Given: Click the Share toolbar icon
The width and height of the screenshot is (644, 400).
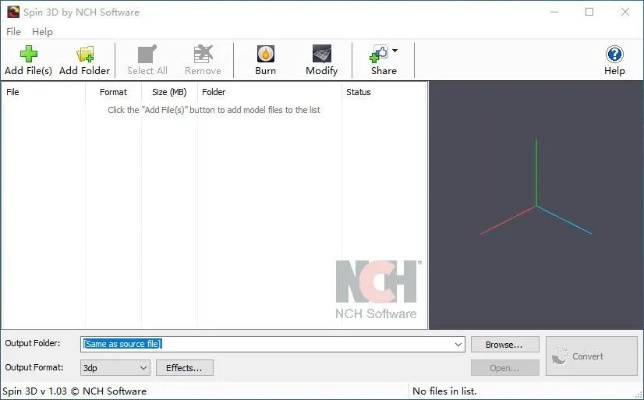Looking at the screenshot, I should pyautogui.click(x=380, y=55).
